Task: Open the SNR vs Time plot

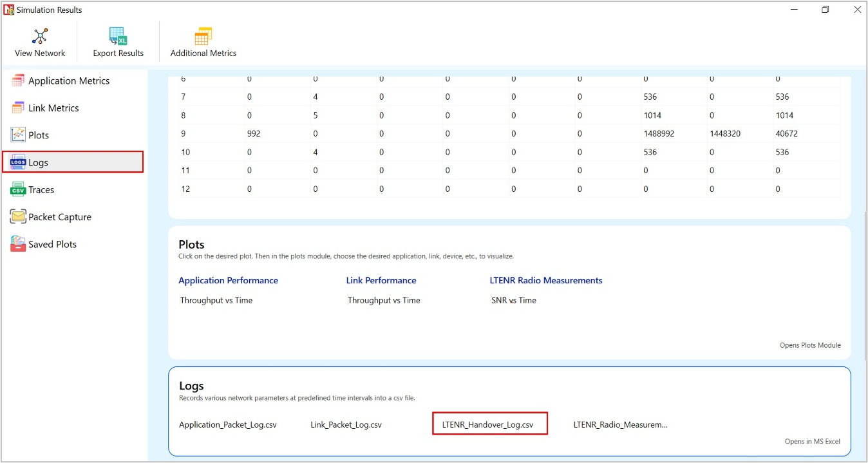Action: tap(514, 300)
